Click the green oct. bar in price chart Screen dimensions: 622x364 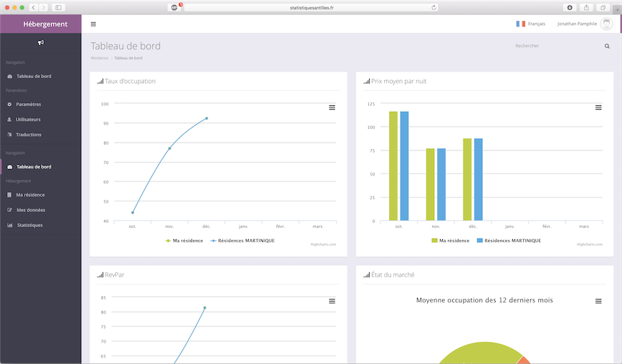click(393, 166)
